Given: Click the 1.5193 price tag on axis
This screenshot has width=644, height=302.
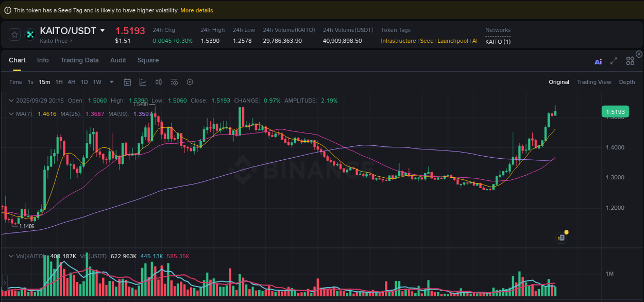Looking at the screenshot, I should point(615,111).
